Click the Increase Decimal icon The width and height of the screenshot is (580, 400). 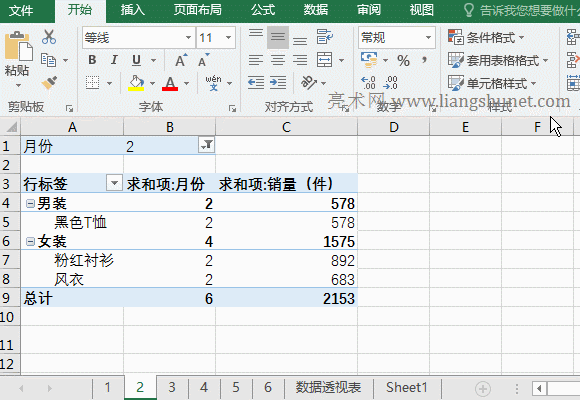[x=368, y=83]
